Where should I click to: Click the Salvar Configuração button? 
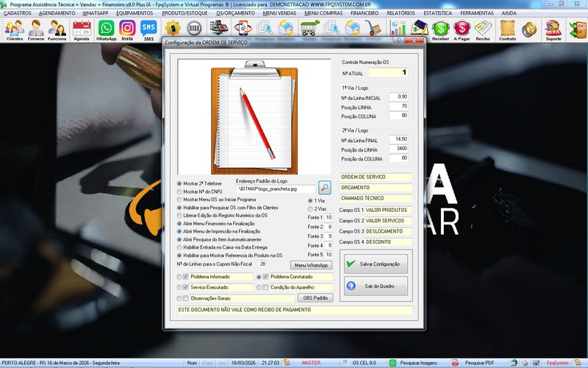[x=375, y=263]
